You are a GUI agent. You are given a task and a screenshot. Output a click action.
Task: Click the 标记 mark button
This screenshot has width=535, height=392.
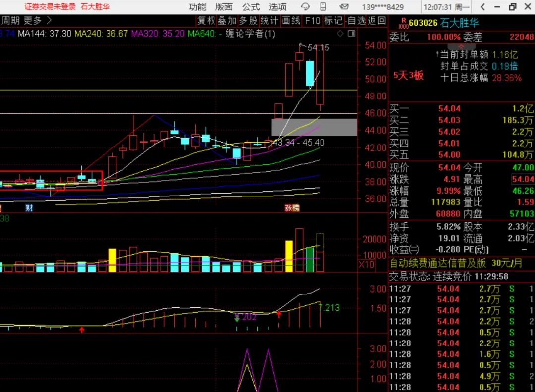[333, 21]
